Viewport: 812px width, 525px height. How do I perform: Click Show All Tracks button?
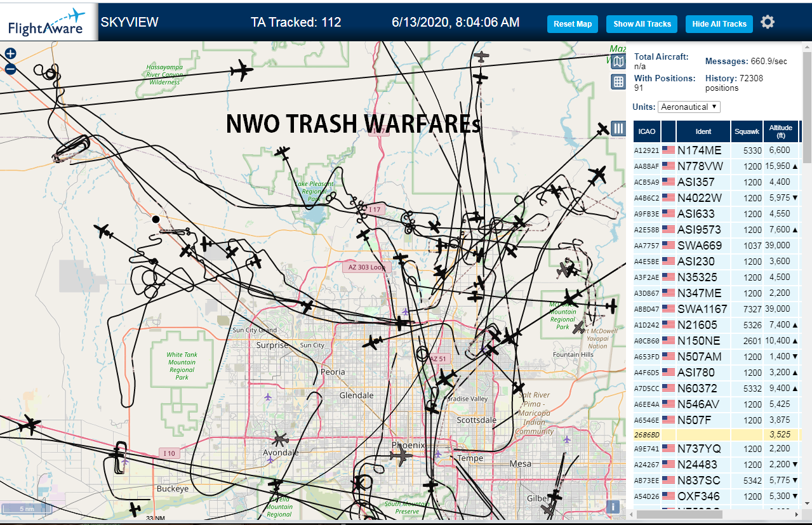click(642, 24)
